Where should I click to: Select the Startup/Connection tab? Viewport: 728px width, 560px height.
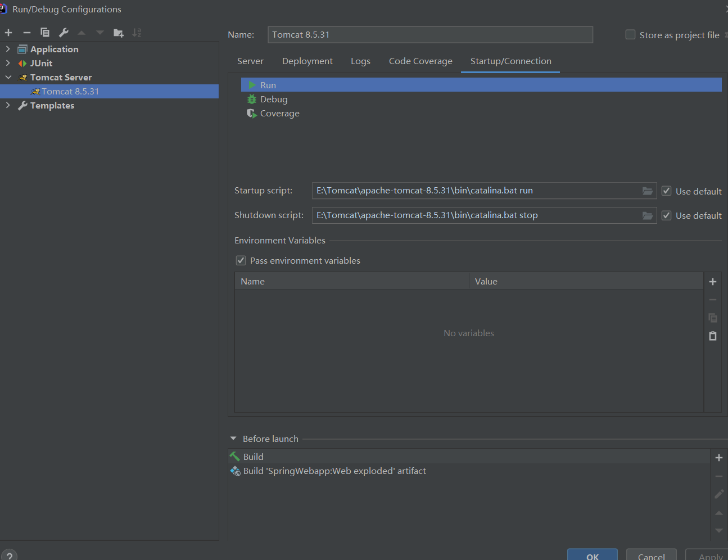pyautogui.click(x=510, y=61)
